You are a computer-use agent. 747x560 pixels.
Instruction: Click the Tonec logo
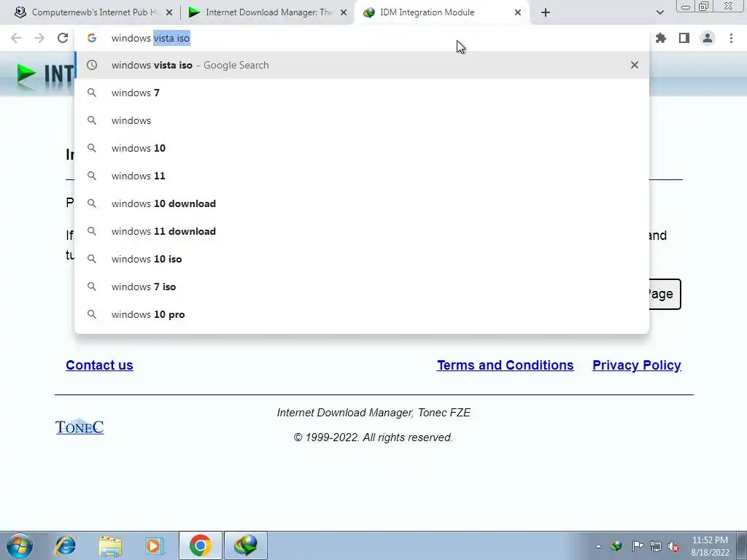point(80,427)
